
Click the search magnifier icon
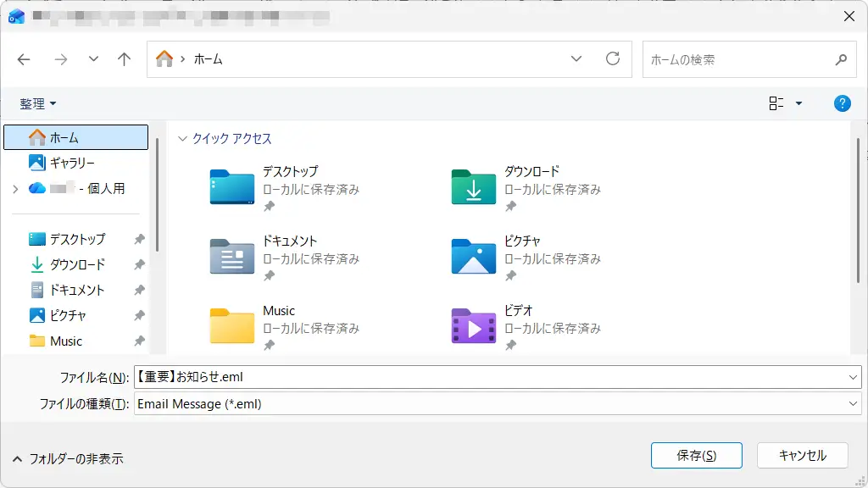pyautogui.click(x=840, y=59)
